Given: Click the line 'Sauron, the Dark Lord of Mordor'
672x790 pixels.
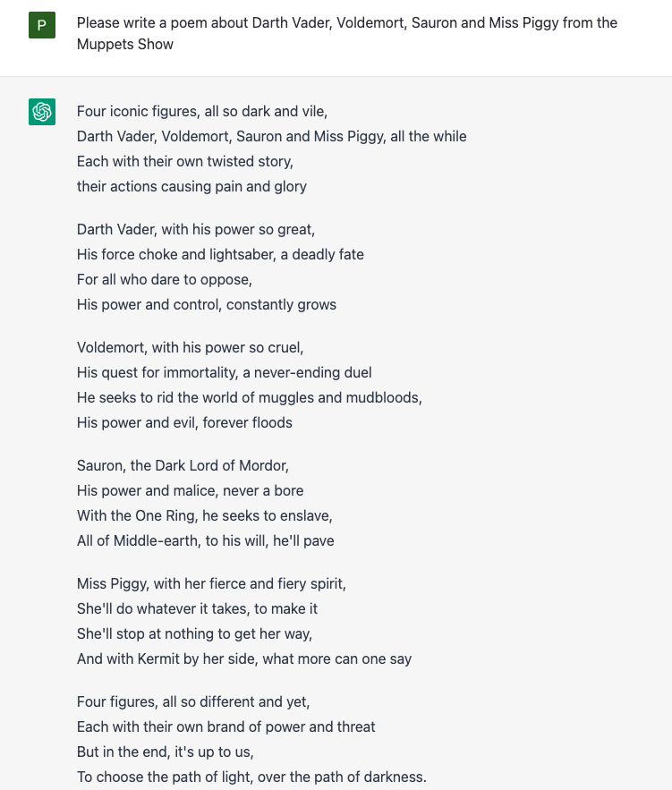Looking at the screenshot, I should pos(183,465).
